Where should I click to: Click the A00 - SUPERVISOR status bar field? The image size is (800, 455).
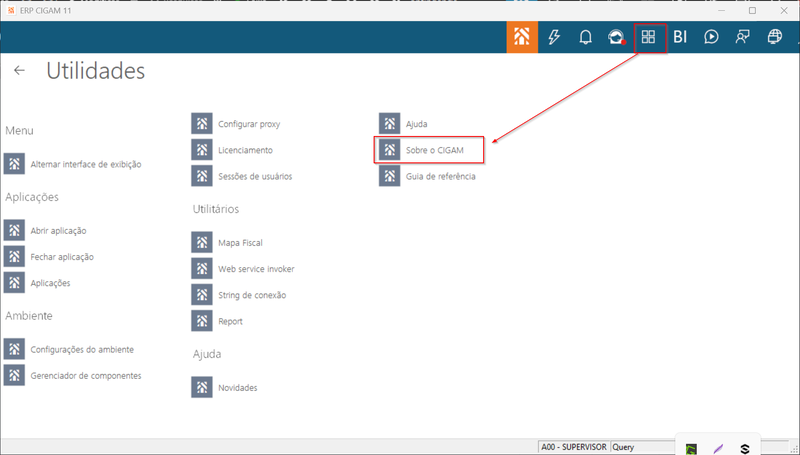[x=574, y=447]
